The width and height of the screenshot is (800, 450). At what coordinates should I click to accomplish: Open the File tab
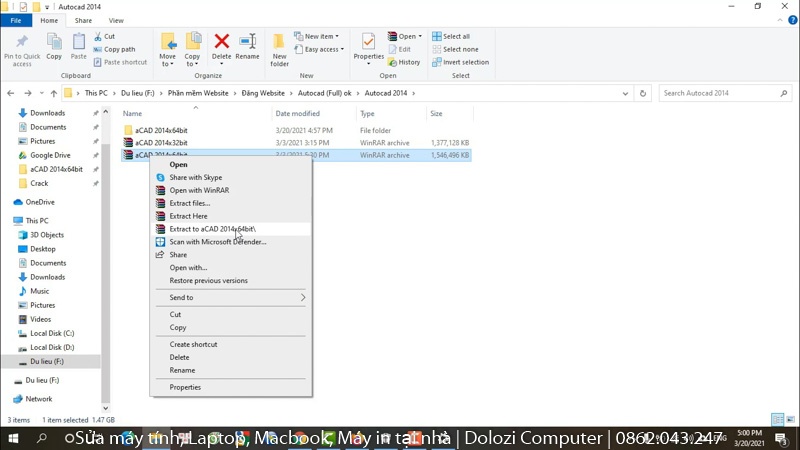[16, 20]
